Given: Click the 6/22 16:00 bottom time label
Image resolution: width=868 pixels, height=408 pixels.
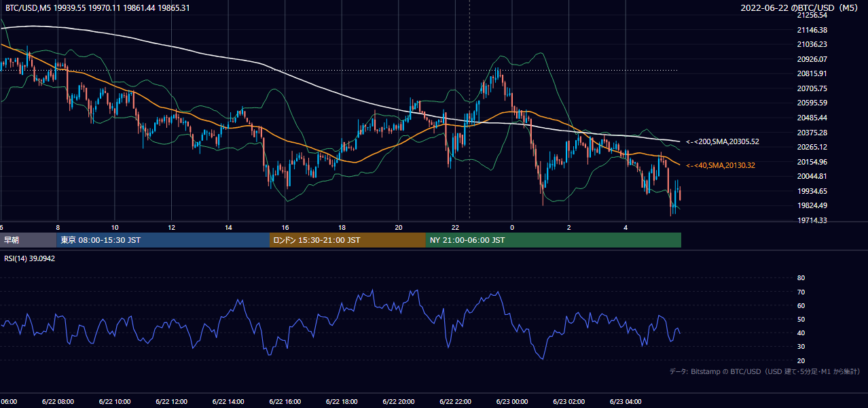Looking at the screenshot, I should click(285, 401).
